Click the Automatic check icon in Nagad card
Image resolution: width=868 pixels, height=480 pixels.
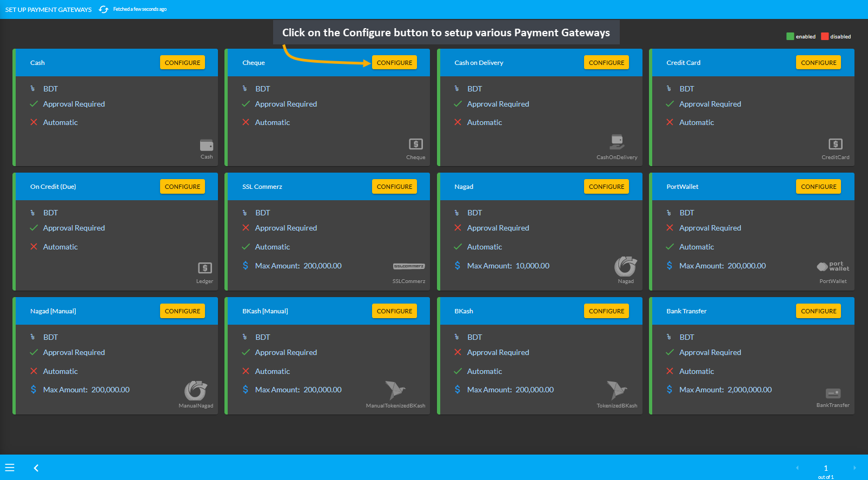tap(458, 247)
